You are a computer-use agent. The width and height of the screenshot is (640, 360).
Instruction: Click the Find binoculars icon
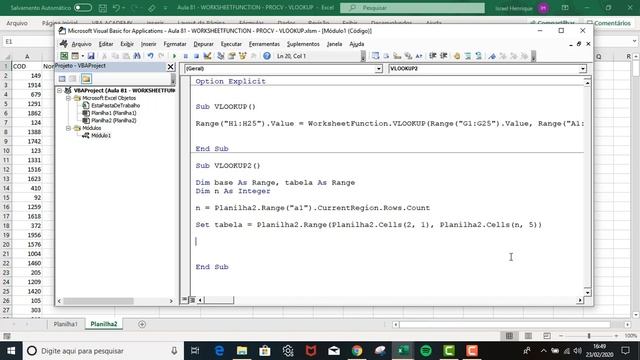[x=137, y=56]
